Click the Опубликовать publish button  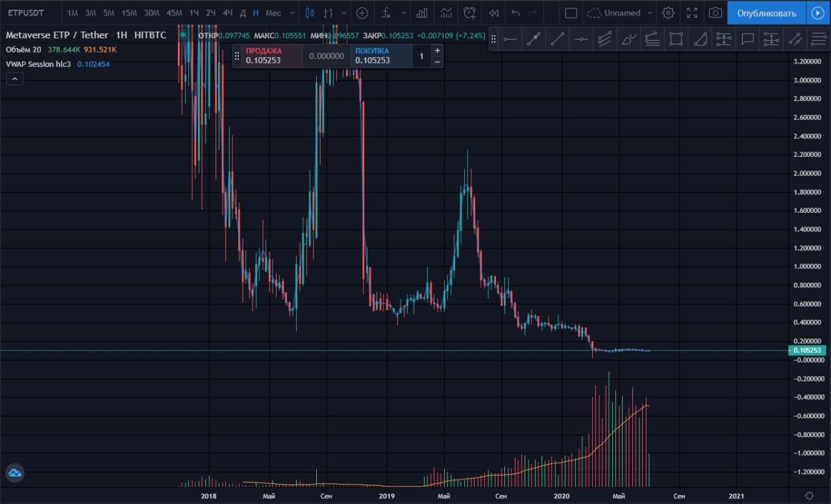point(767,13)
